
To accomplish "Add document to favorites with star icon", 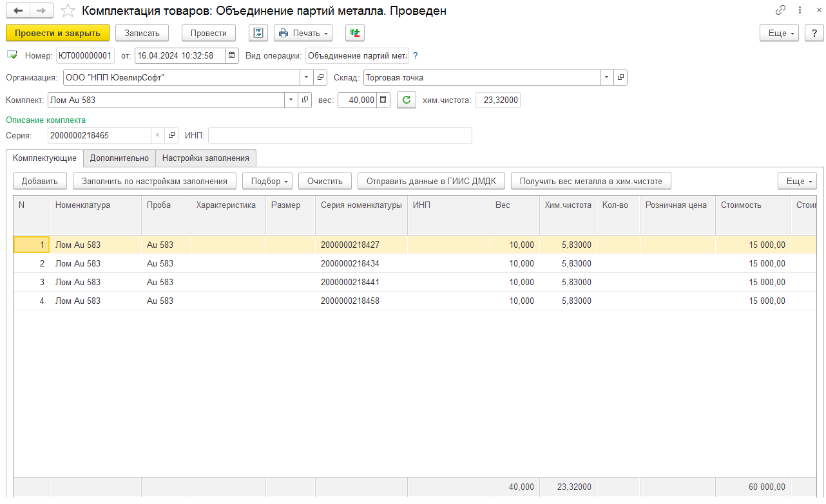I will coord(68,11).
